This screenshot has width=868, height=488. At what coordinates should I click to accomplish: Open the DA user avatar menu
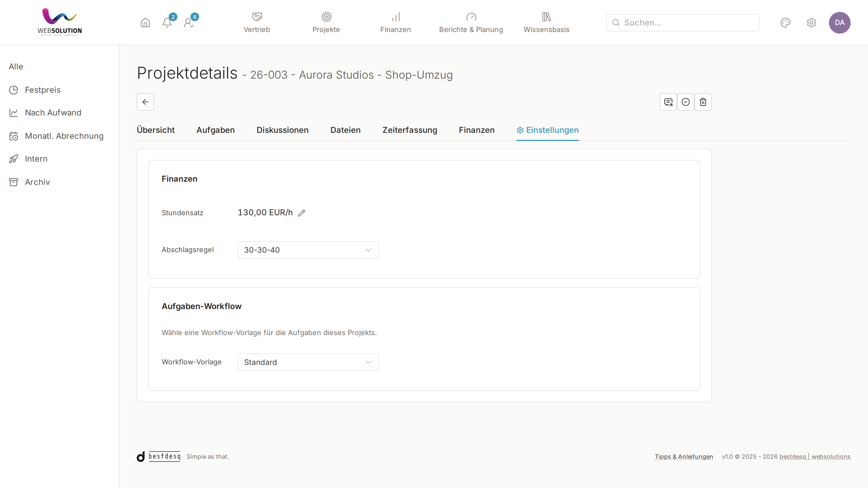tap(840, 23)
